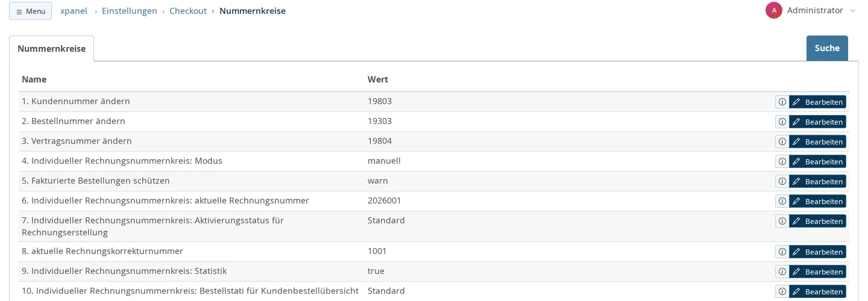
Task: Open the Checkout breadcrumb link
Action: click(188, 11)
